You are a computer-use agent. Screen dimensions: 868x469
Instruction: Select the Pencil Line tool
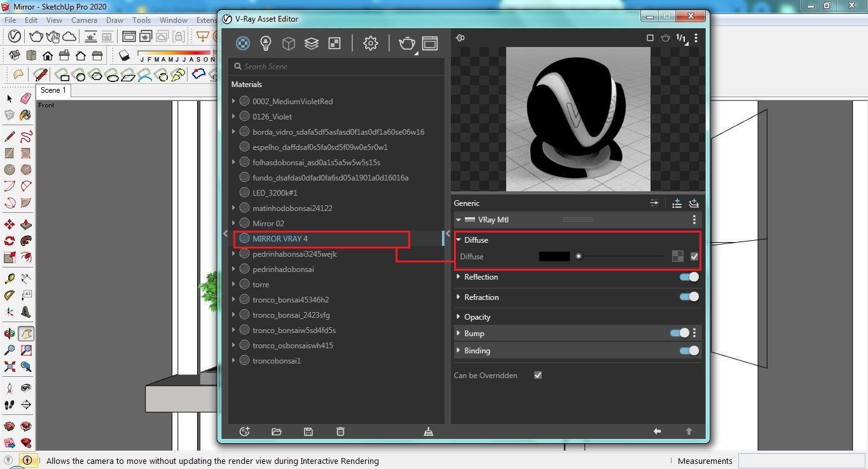pos(10,137)
